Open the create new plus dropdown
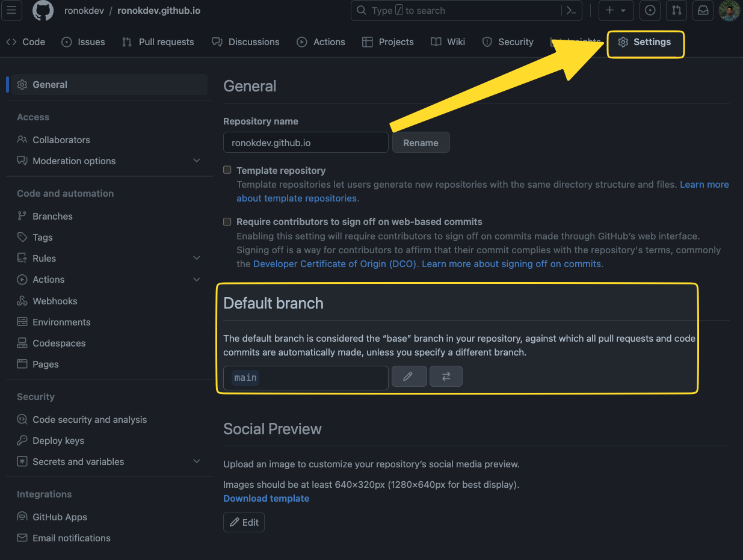This screenshot has height=560, width=743. pos(615,11)
